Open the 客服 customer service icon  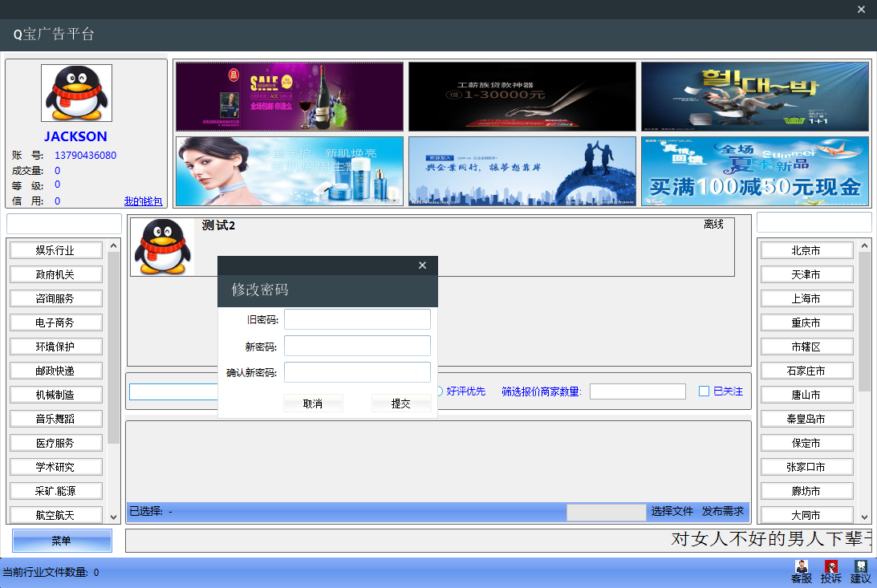pyautogui.click(x=801, y=571)
